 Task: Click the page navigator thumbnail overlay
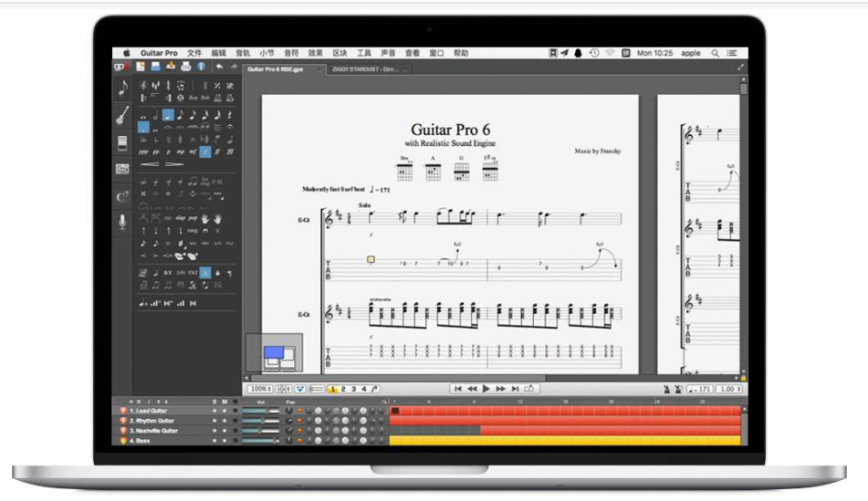(275, 353)
